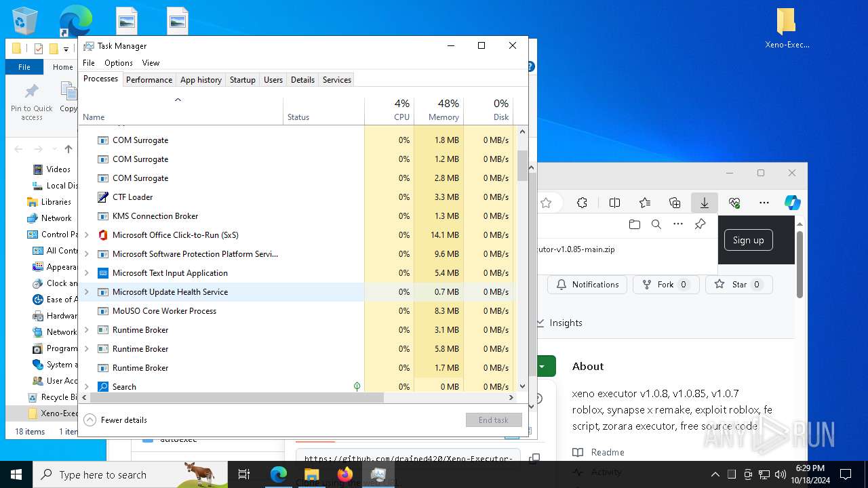This screenshot has height=488, width=868.
Task: Select the CTF Loader process icon
Action: (103, 197)
